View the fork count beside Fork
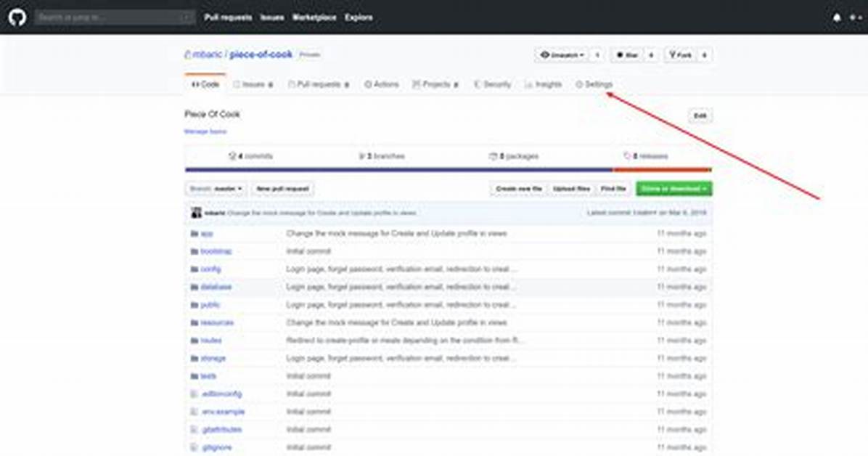Viewport: 868px width, 456px height. coord(704,55)
